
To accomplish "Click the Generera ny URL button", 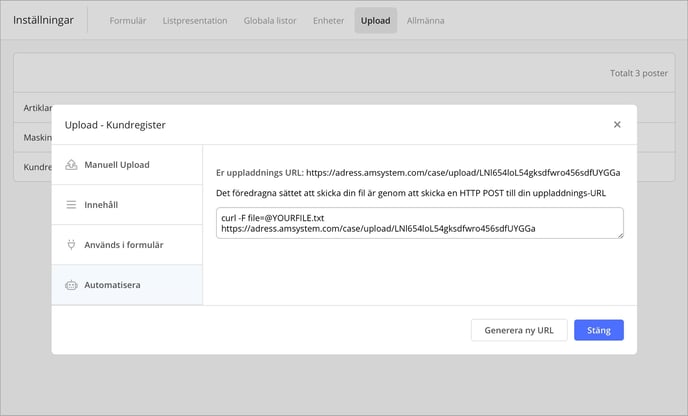I will (519, 330).
